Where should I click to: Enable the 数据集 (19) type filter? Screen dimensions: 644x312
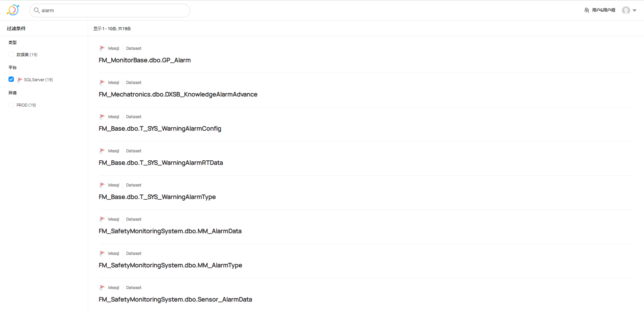tap(11, 54)
